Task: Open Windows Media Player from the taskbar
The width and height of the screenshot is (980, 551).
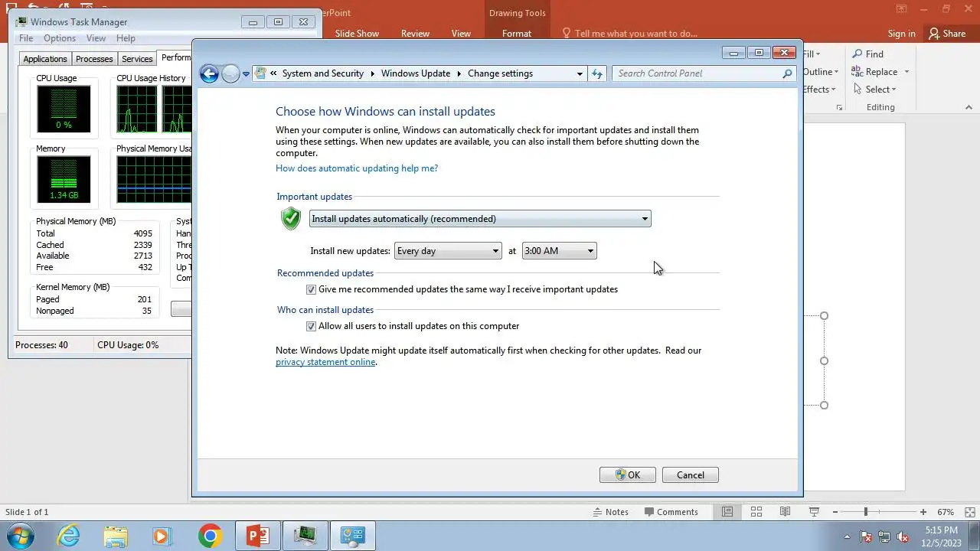Action: click(x=162, y=536)
